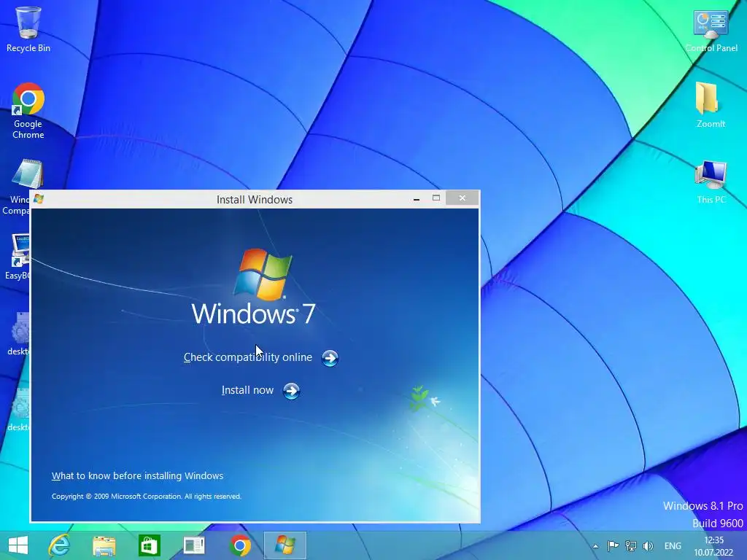Open the Control Panel desktop icon
Screen dimensions: 747x560
[x=711, y=31]
